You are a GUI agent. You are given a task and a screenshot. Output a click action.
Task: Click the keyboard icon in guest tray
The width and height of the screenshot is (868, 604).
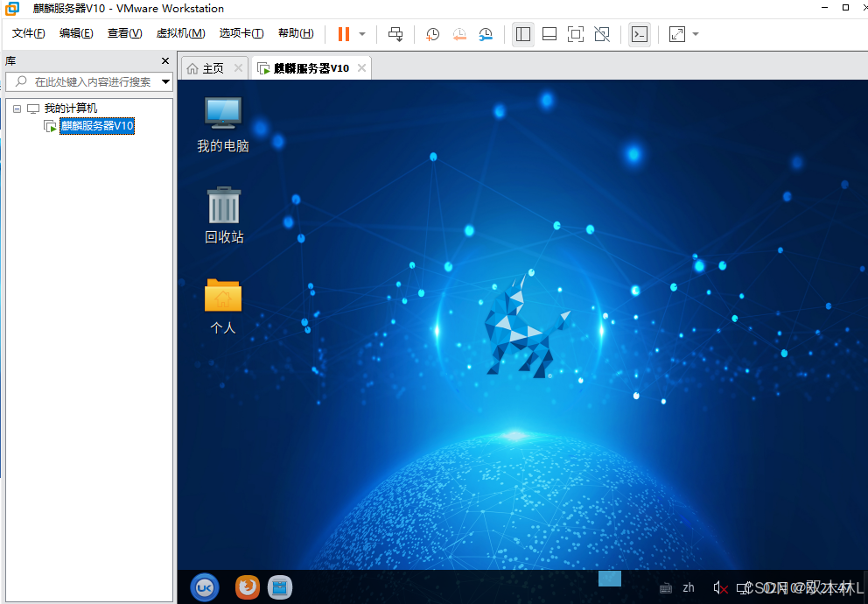click(x=666, y=588)
